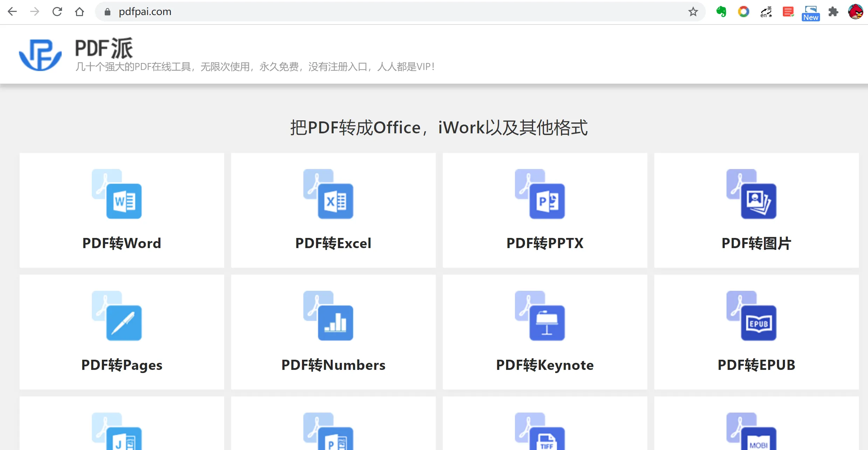Click the browser forward arrow
Viewport: 868px width, 450px height.
point(35,12)
